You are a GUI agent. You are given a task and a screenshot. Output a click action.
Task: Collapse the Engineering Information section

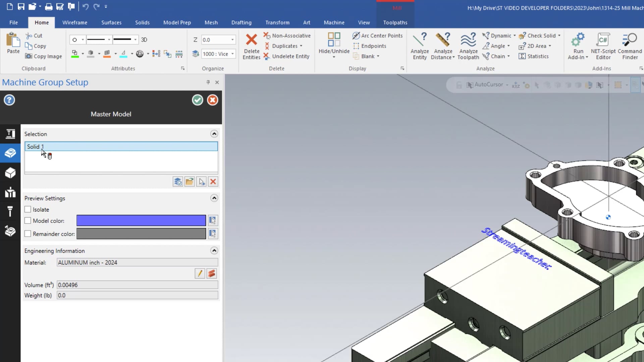click(215, 251)
